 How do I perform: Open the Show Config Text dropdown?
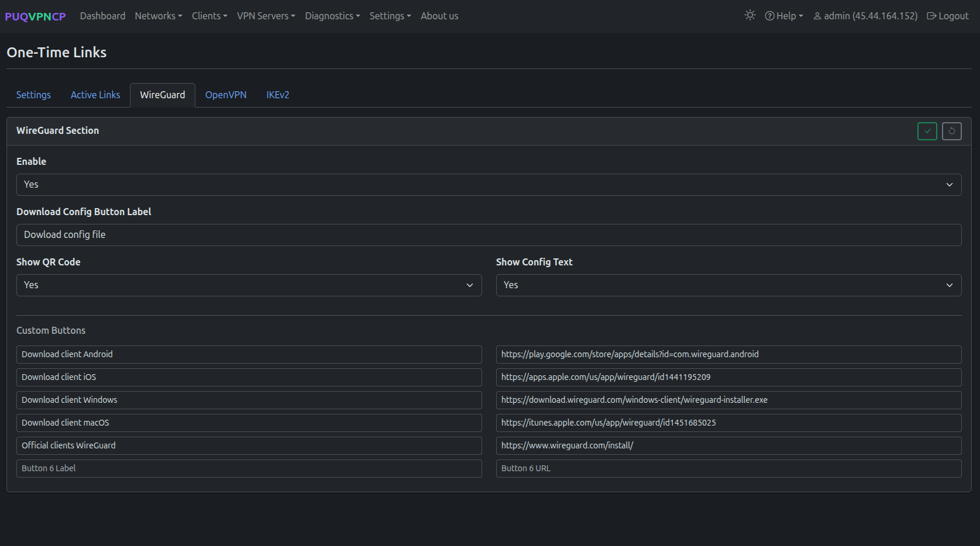click(x=728, y=285)
